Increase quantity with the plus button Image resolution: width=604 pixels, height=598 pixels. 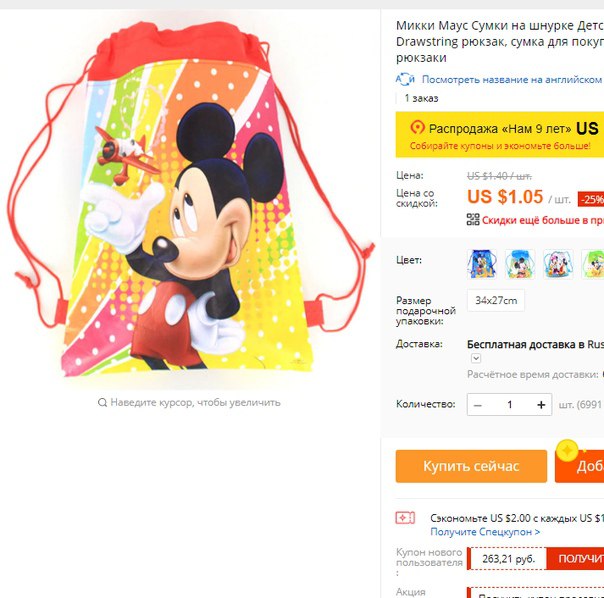point(541,405)
